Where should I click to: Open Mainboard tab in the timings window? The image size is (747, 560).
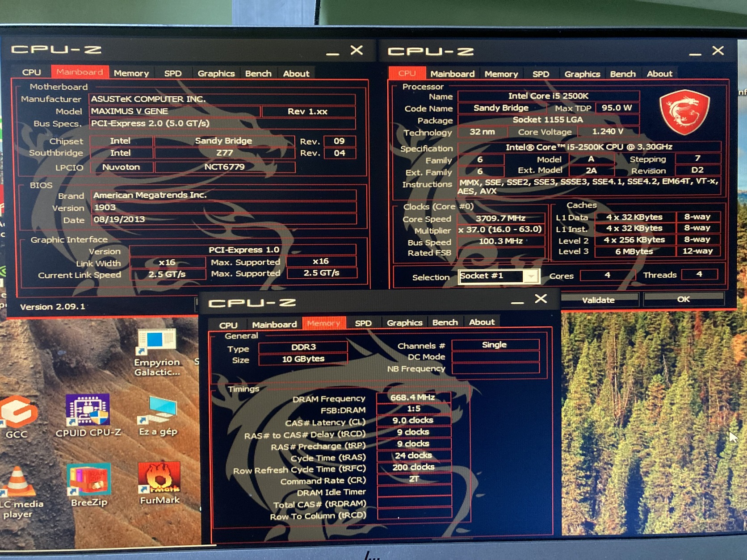coord(274,324)
